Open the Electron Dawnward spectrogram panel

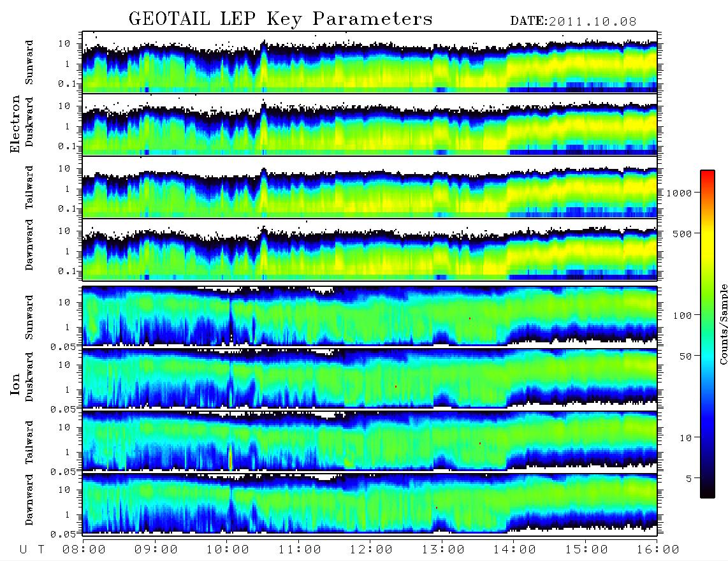[x=370, y=249]
